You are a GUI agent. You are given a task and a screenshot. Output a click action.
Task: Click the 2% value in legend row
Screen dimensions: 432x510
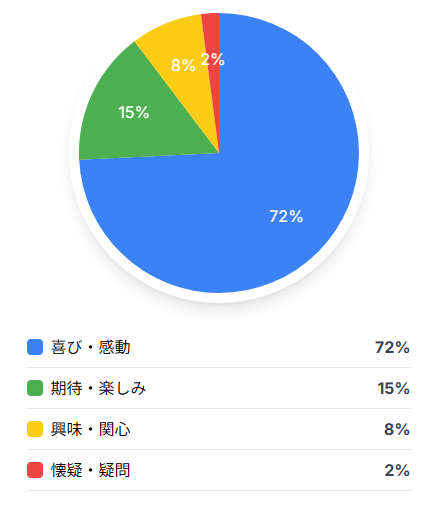tap(397, 470)
